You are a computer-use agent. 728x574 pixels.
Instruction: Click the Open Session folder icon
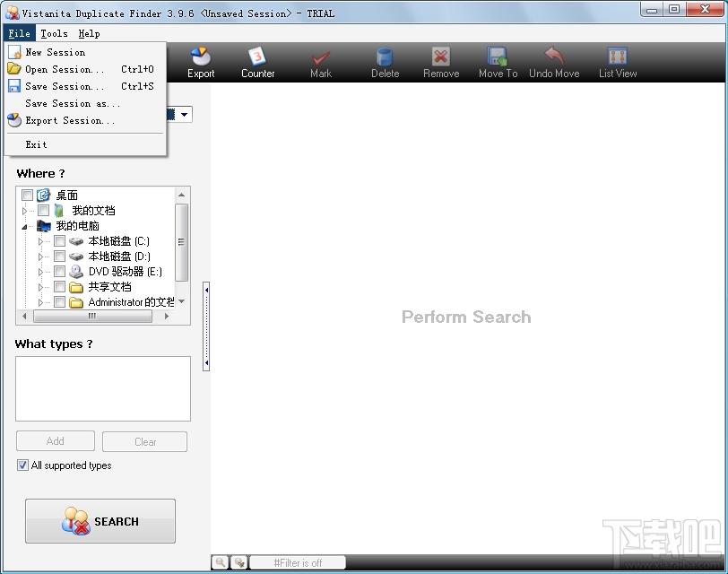tap(14, 69)
